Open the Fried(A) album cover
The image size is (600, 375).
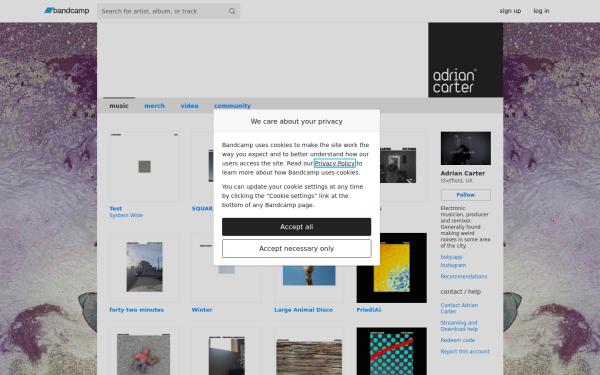[x=391, y=267]
